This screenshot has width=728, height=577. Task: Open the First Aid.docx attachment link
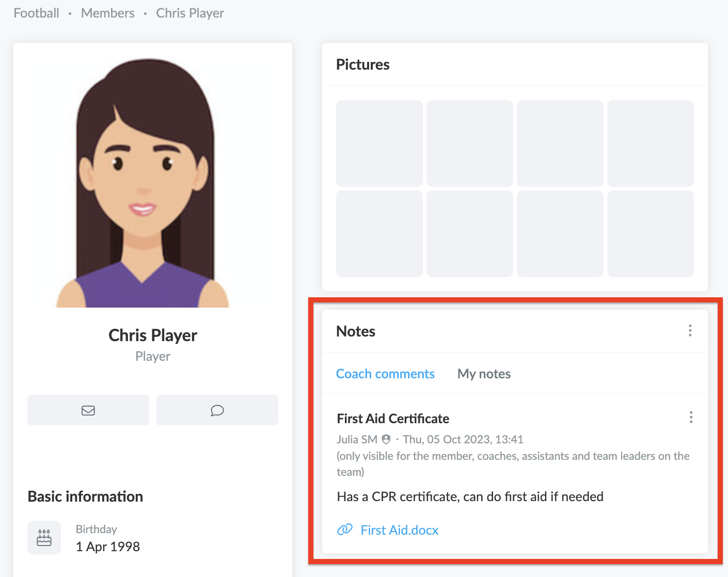(x=400, y=530)
